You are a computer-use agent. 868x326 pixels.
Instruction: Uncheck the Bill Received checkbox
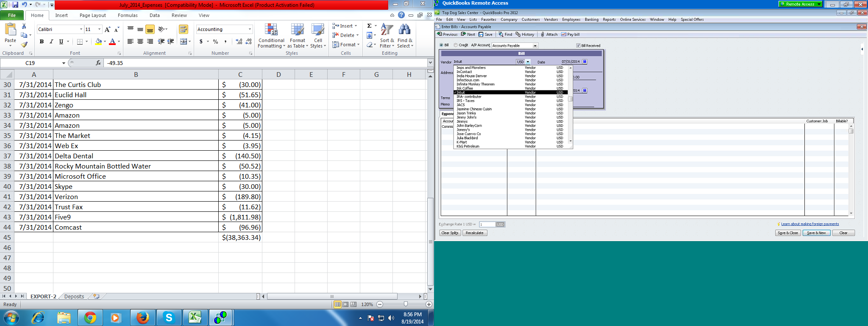[x=578, y=45]
